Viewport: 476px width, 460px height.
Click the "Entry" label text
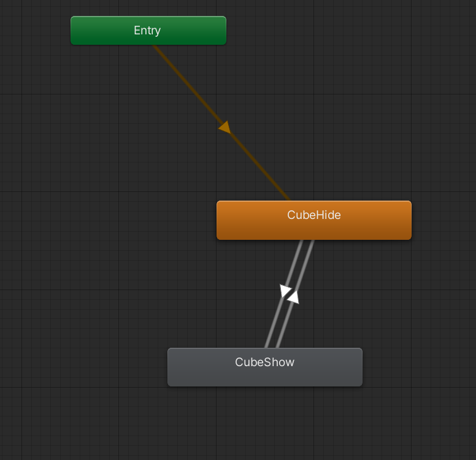coord(147,31)
